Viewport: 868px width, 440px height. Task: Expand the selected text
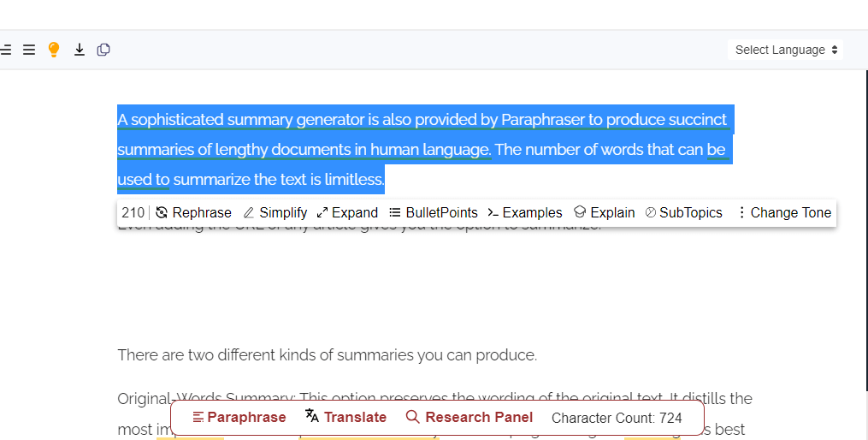(347, 213)
